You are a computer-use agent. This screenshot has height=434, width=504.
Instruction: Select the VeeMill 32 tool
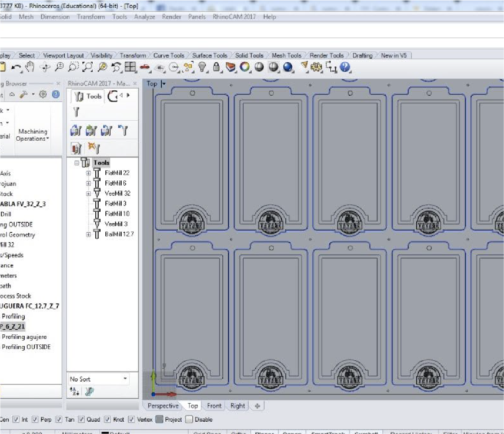tap(117, 193)
